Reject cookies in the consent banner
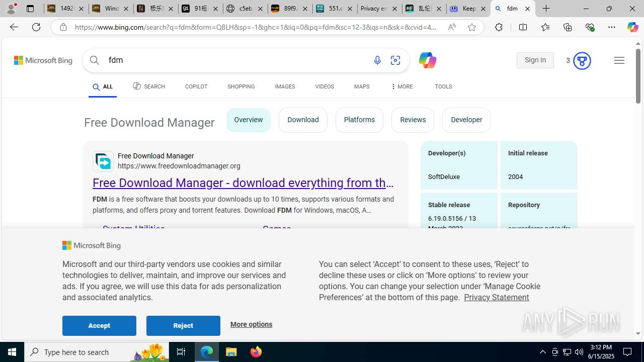Viewport: 644px width, 362px height. click(183, 326)
